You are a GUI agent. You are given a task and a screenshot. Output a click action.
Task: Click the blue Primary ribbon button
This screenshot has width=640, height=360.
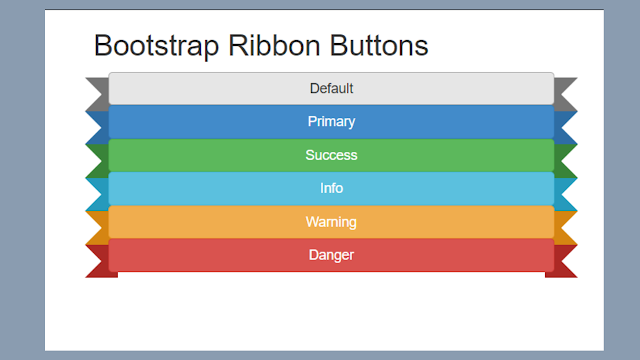[x=331, y=122]
